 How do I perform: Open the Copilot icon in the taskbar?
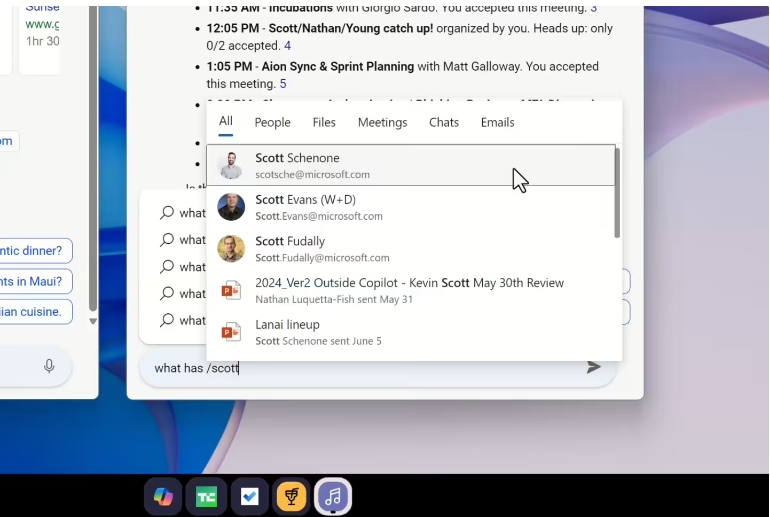pyautogui.click(x=163, y=497)
